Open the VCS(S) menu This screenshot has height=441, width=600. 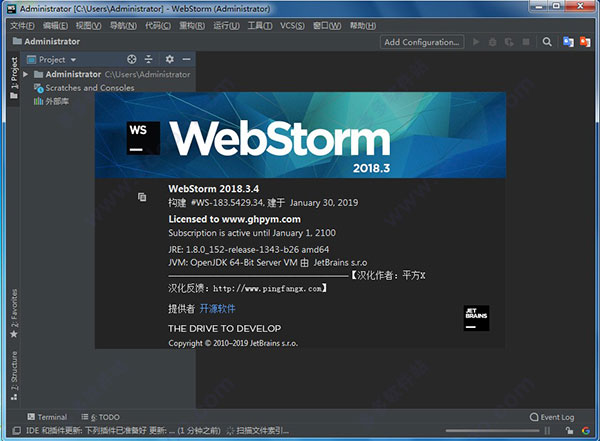coord(292,26)
